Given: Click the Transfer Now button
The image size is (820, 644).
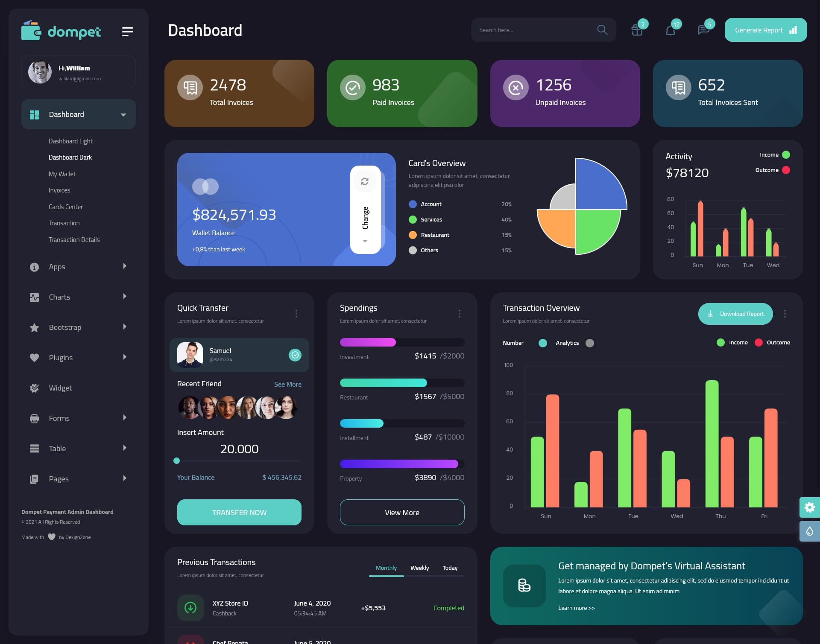Looking at the screenshot, I should (x=239, y=512).
